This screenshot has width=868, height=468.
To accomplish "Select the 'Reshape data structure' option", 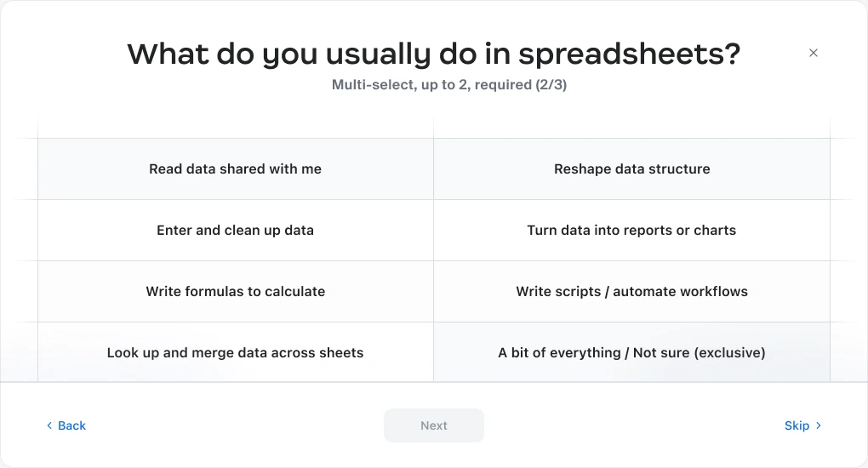I will click(x=631, y=169).
